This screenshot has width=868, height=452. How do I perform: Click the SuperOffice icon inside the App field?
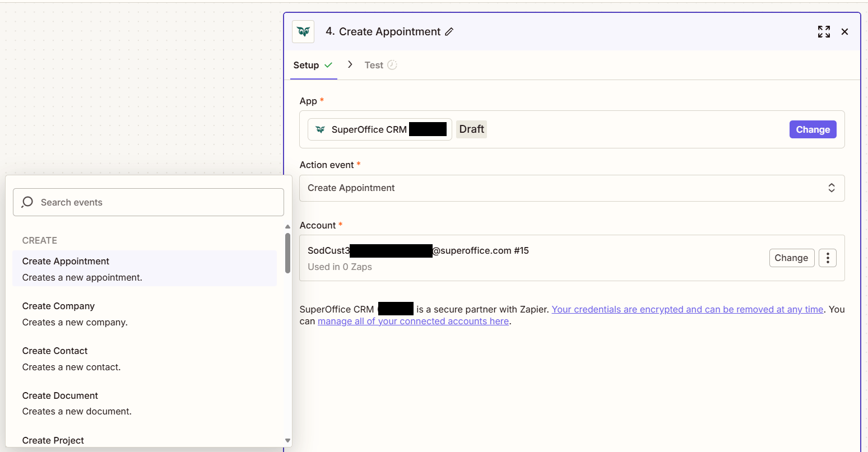pyautogui.click(x=321, y=129)
